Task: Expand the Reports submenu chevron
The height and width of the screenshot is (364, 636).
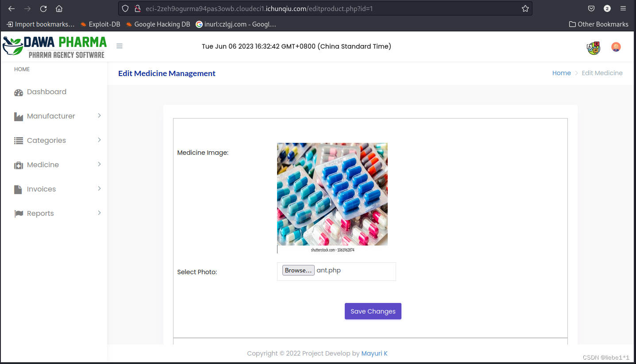Action: click(99, 213)
